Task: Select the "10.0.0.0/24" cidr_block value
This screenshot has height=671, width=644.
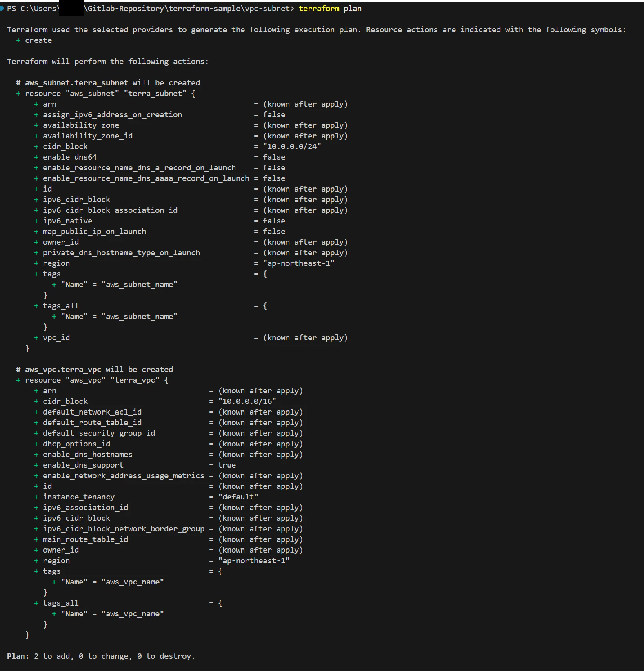Action: 292,147
